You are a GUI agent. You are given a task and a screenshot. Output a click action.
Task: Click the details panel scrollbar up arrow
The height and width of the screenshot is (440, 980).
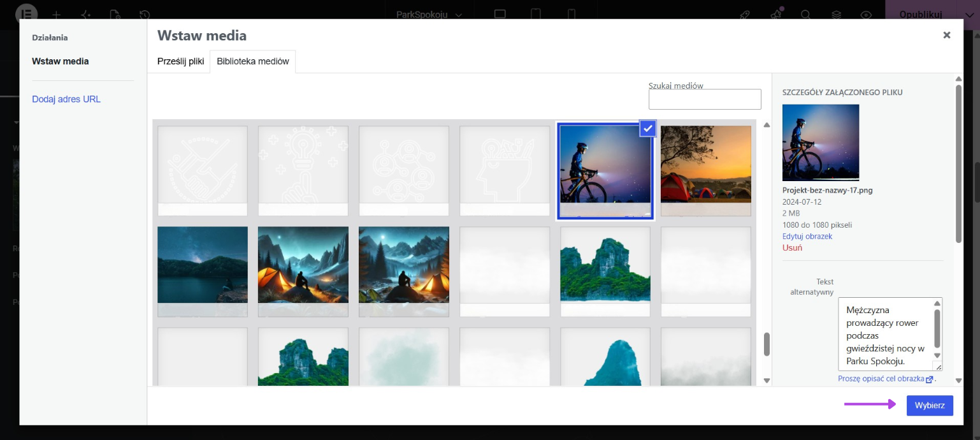pos(958,80)
